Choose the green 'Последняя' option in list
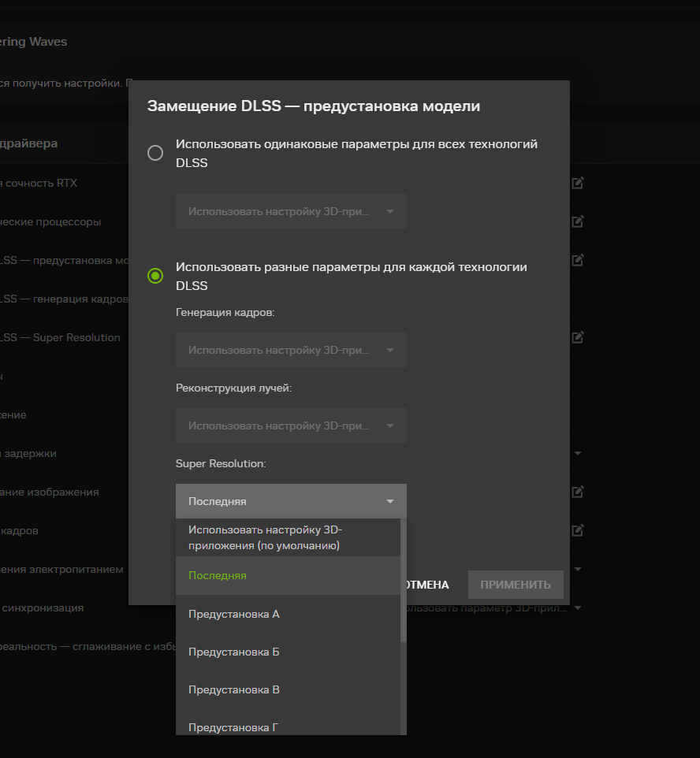This screenshot has height=758, width=700. pos(288,575)
